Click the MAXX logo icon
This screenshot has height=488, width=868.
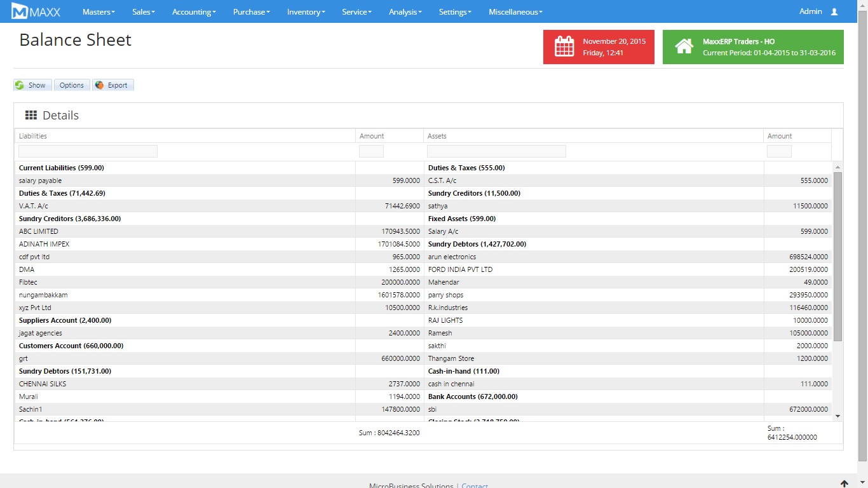pyautogui.click(x=20, y=11)
